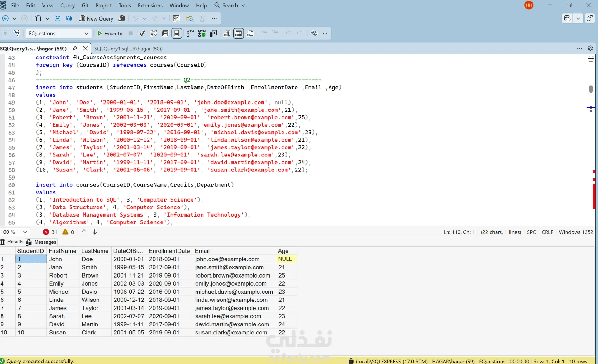Click the Find in Files icon
The width and height of the screenshot is (598, 364).
point(190,18)
